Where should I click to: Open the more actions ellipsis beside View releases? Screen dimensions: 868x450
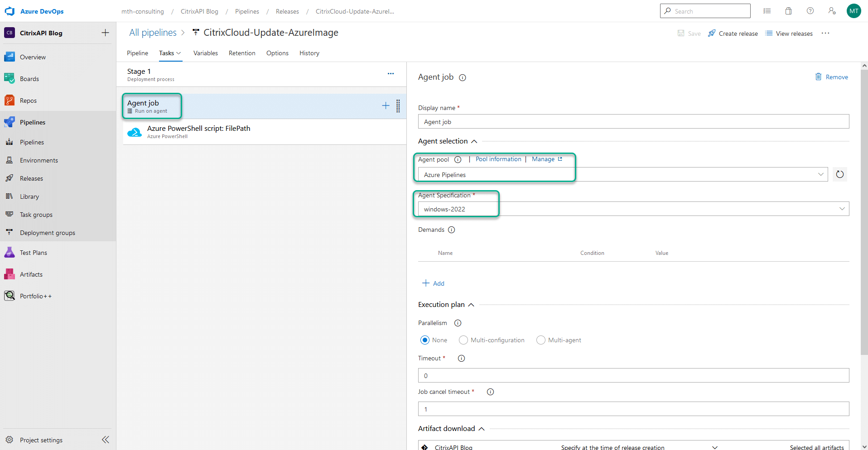(825, 33)
